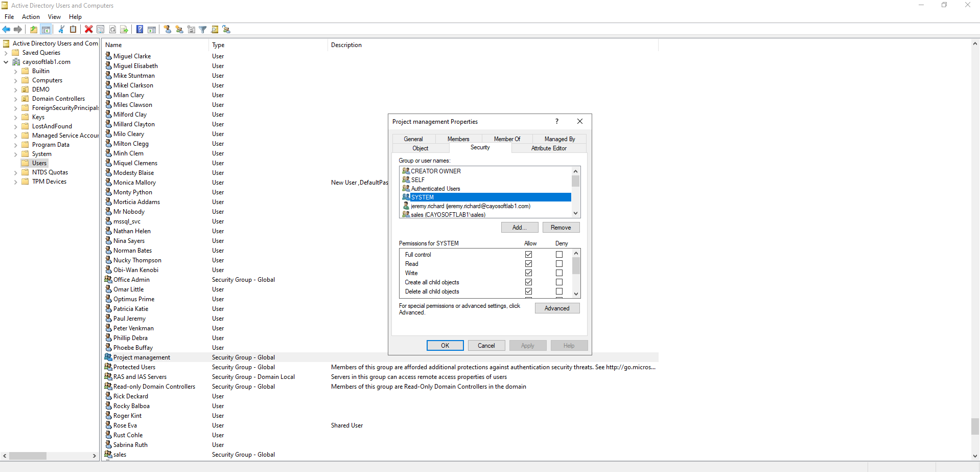Uncheck Allow for Full control permission
The width and height of the screenshot is (980, 472).
click(x=528, y=255)
